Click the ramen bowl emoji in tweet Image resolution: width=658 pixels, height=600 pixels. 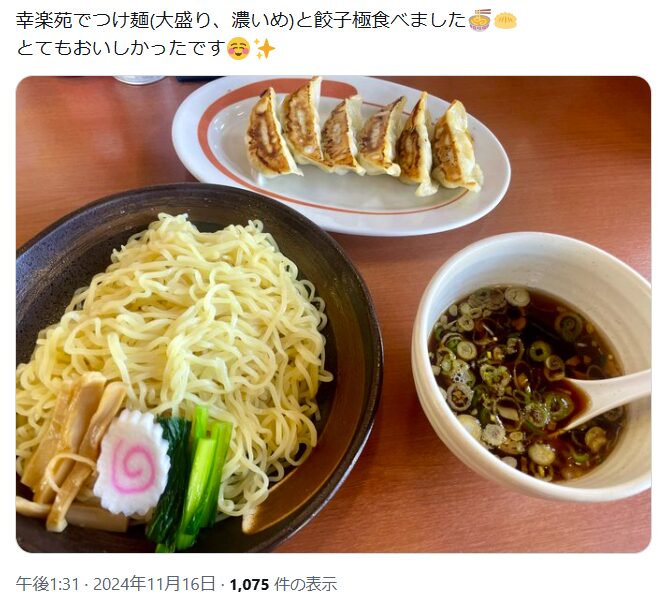tap(480, 20)
